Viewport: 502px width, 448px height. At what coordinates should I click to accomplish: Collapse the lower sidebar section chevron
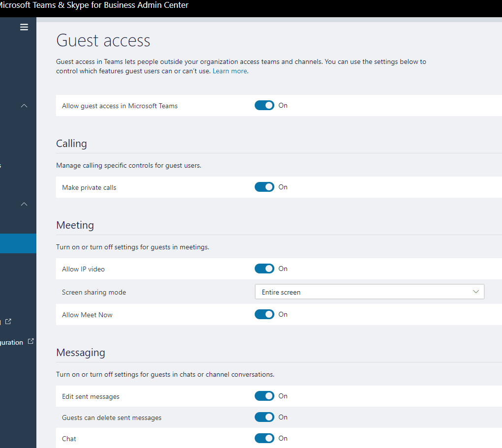tap(24, 204)
